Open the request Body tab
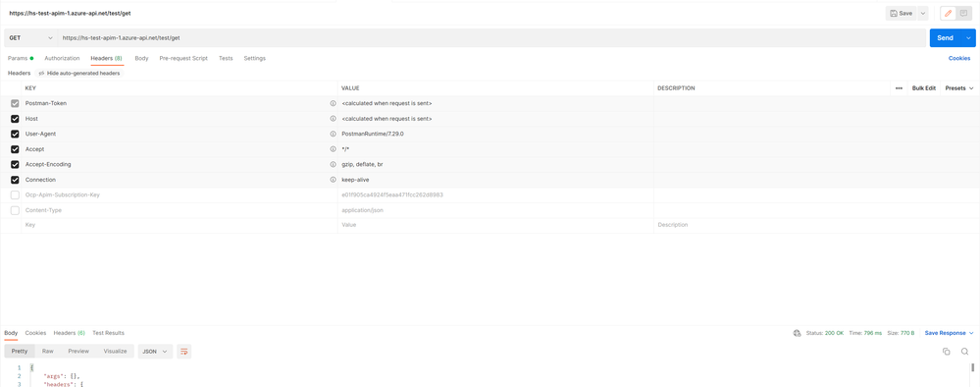This screenshot has height=387, width=980. (x=141, y=58)
